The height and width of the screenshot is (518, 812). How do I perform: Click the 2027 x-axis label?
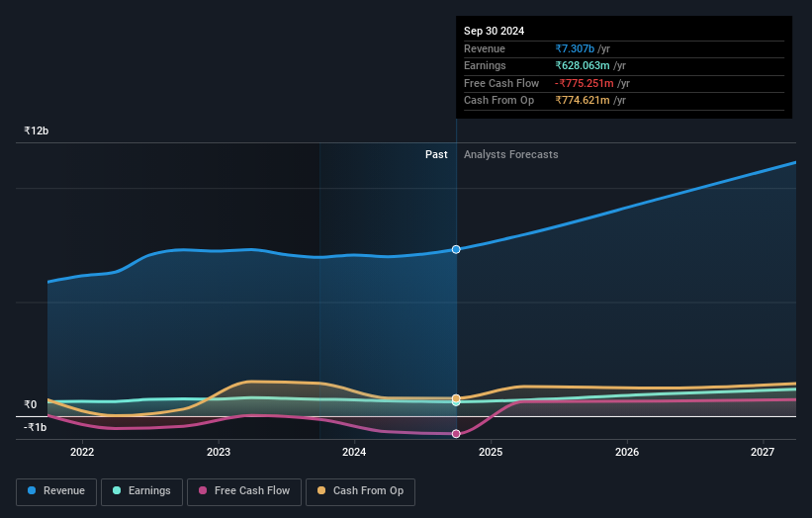pos(763,453)
